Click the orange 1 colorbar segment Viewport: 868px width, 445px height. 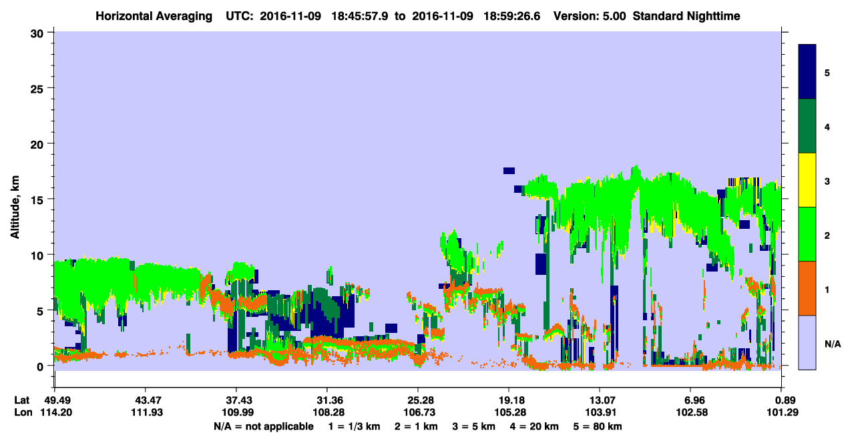(807, 288)
